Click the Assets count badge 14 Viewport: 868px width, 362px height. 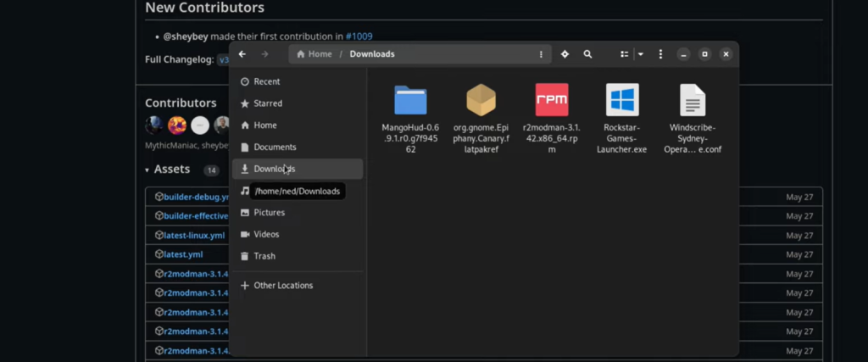211,170
